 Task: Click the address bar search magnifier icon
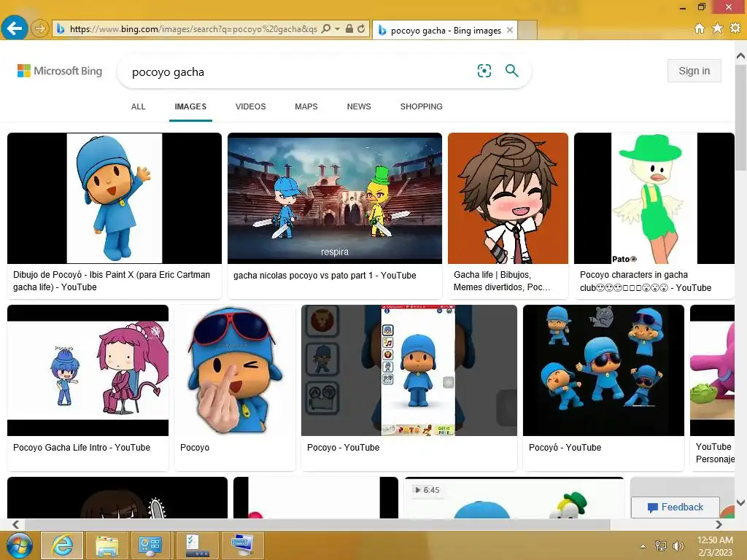tap(326, 28)
